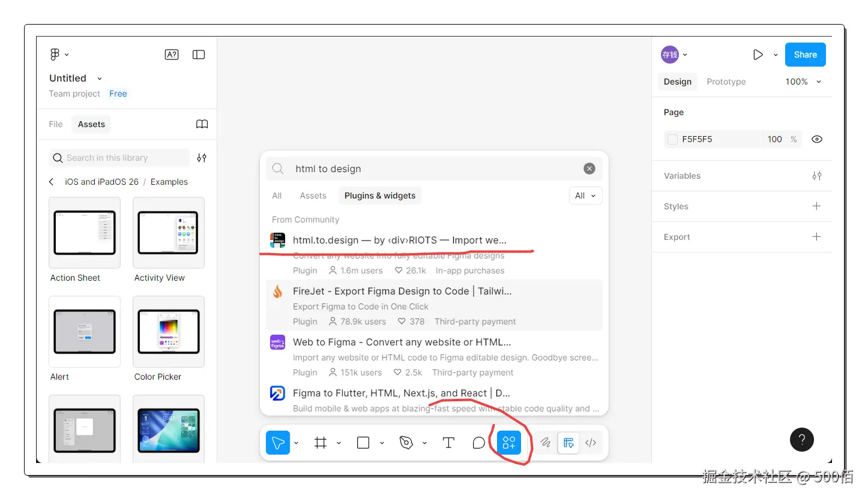
Task: Expand the Untitled file name chevron
Action: point(100,79)
